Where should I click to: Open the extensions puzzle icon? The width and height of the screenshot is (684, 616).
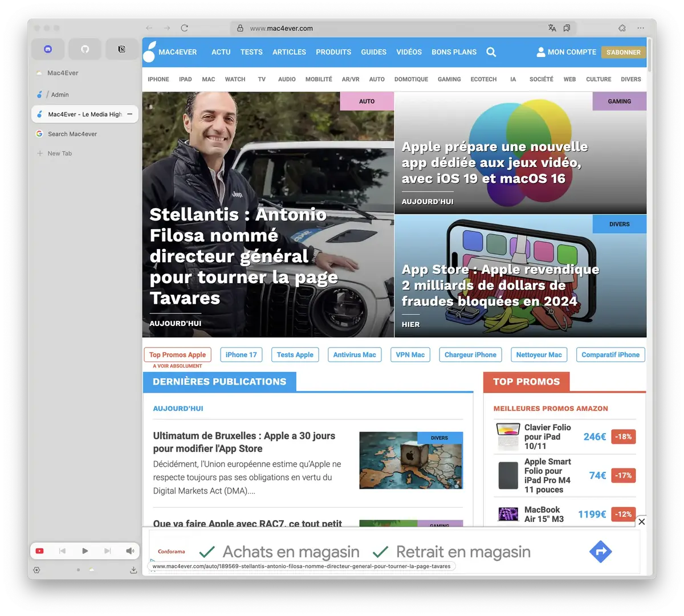[x=622, y=28]
